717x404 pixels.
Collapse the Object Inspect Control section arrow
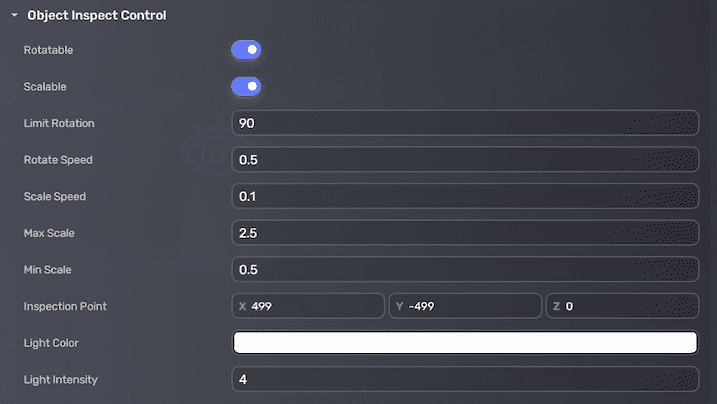point(15,16)
